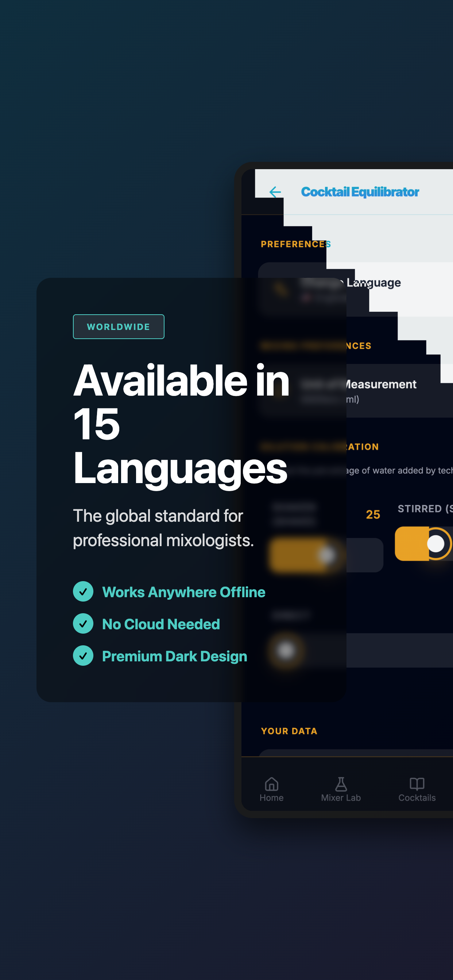Click the YOUR DATA section header
Screen dimensions: 453x980
tap(289, 731)
